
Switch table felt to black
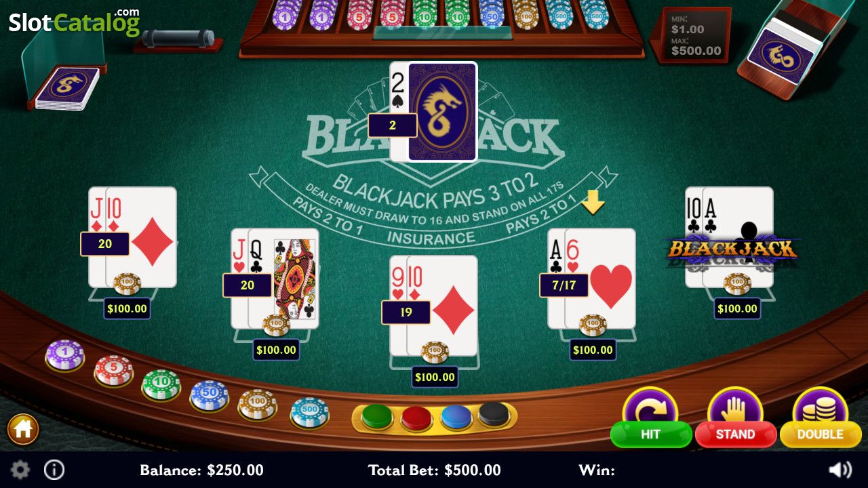tap(494, 413)
